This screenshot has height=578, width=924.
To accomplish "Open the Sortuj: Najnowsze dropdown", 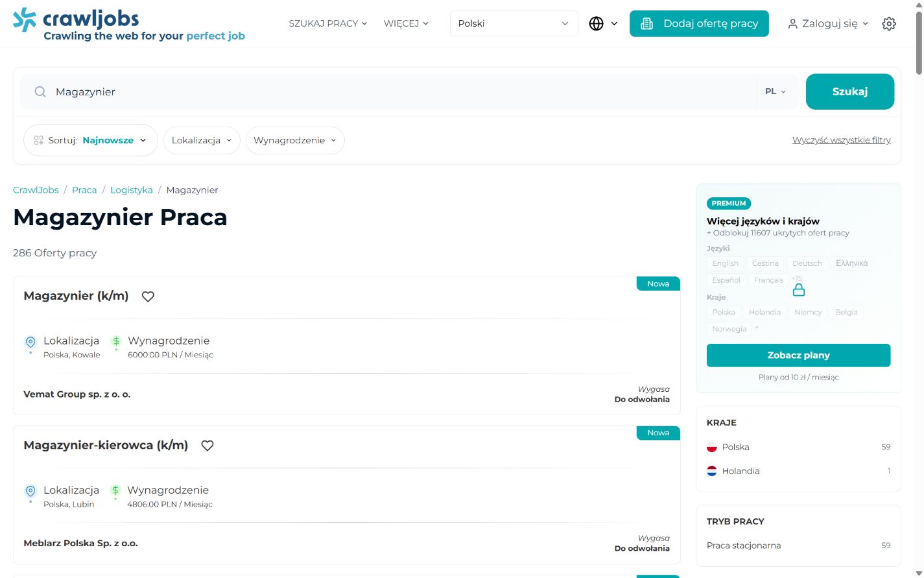I will click(x=91, y=140).
